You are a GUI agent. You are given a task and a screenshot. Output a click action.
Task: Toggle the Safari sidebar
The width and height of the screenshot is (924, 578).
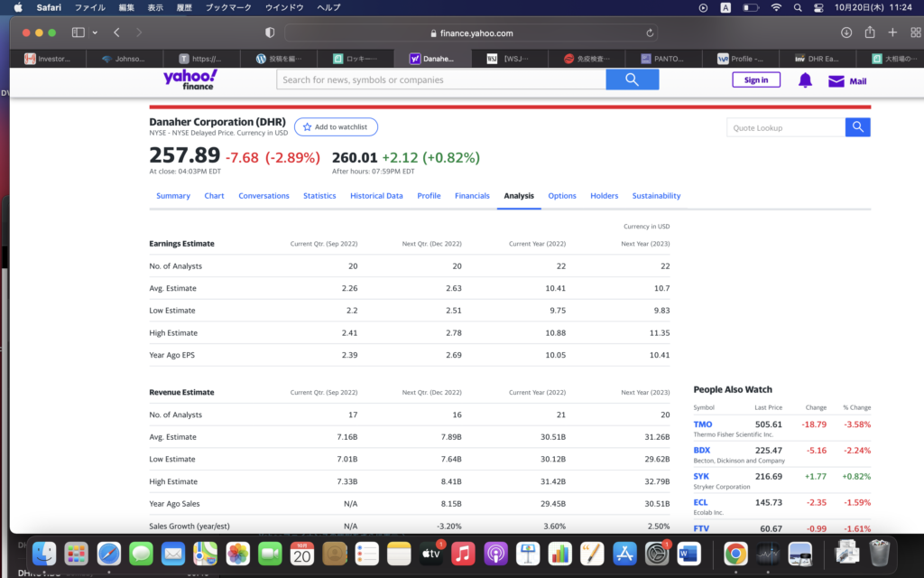click(x=78, y=33)
